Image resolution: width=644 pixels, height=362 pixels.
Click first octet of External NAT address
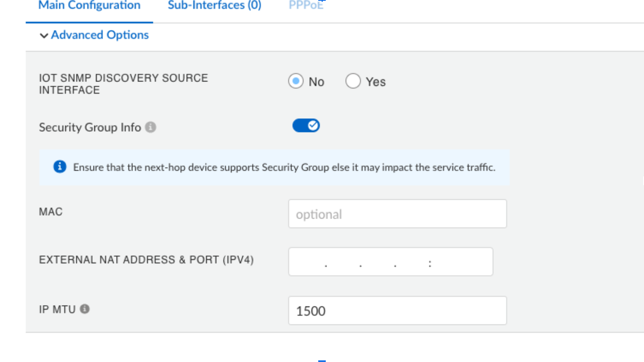(308, 262)
